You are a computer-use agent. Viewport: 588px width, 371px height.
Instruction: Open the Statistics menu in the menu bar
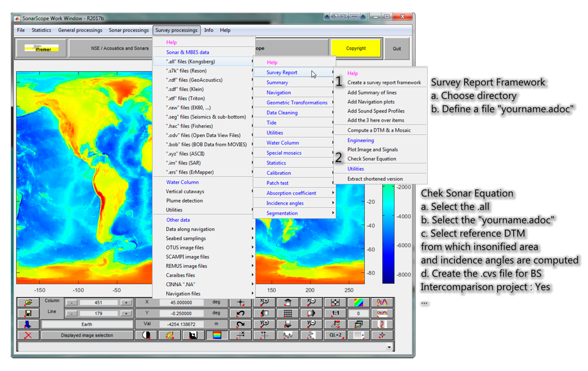point(41,30)
